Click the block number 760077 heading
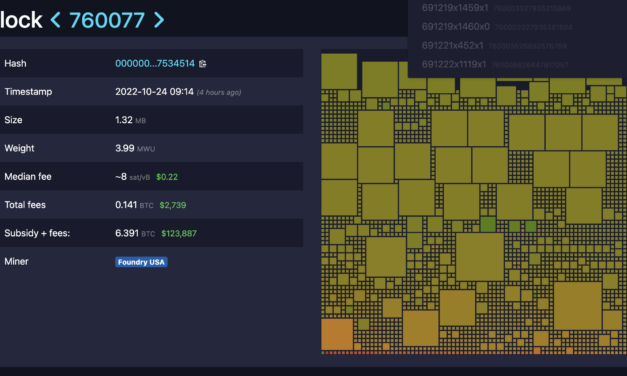 107,20
